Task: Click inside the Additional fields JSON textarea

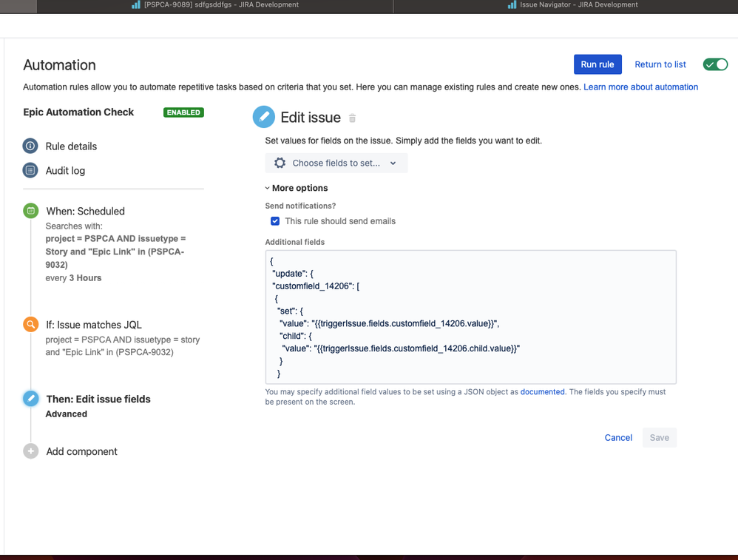Action: [470, 317]
